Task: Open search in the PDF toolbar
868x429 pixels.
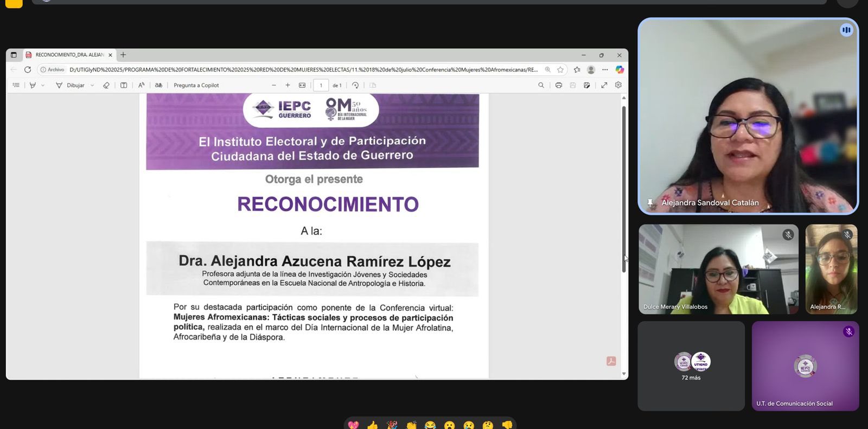Action: coord(541,85)
